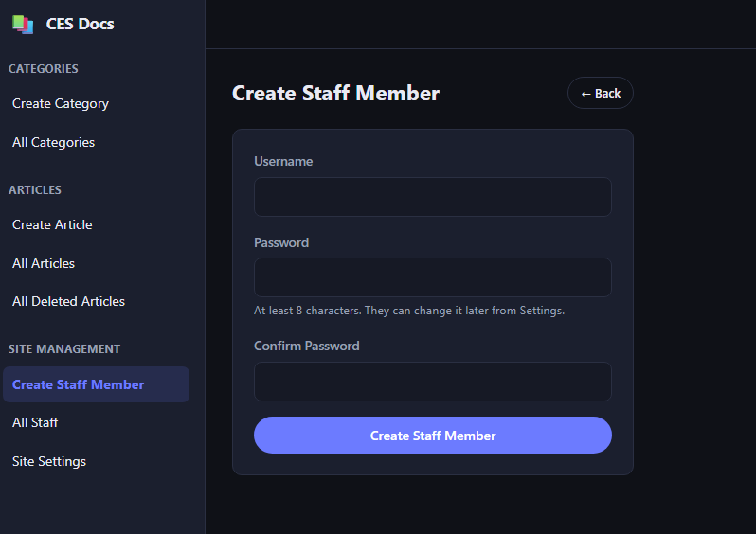Click the Password field label
This screenshot has height=534, width=756.
pyautogui.click(x=281, y=242)
